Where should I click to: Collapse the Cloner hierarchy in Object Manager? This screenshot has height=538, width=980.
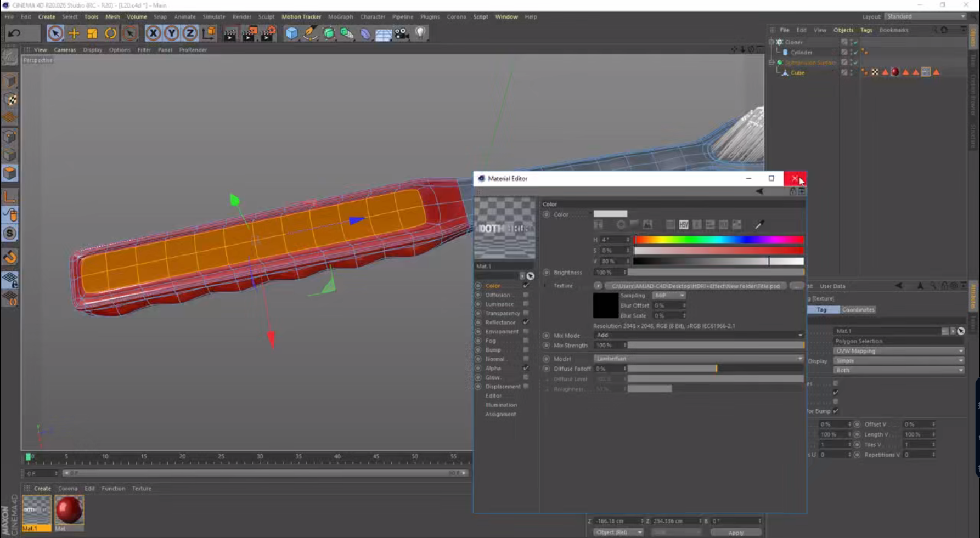[771, 41]
